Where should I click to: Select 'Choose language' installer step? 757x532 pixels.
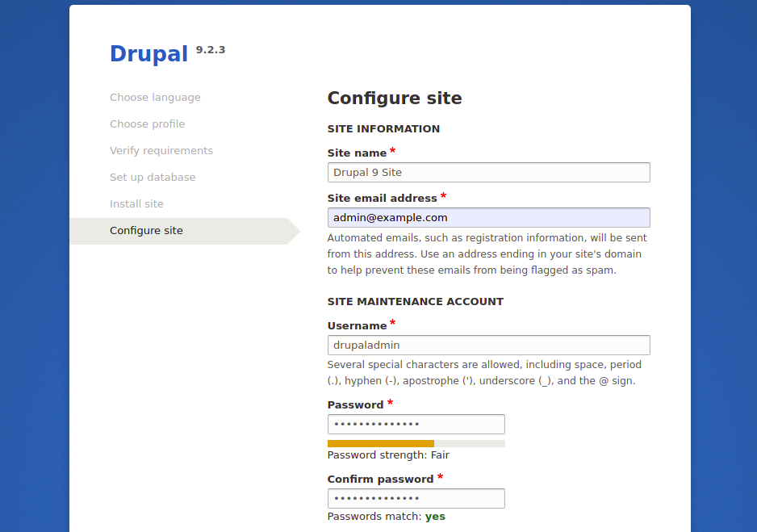tap(155, 98)
